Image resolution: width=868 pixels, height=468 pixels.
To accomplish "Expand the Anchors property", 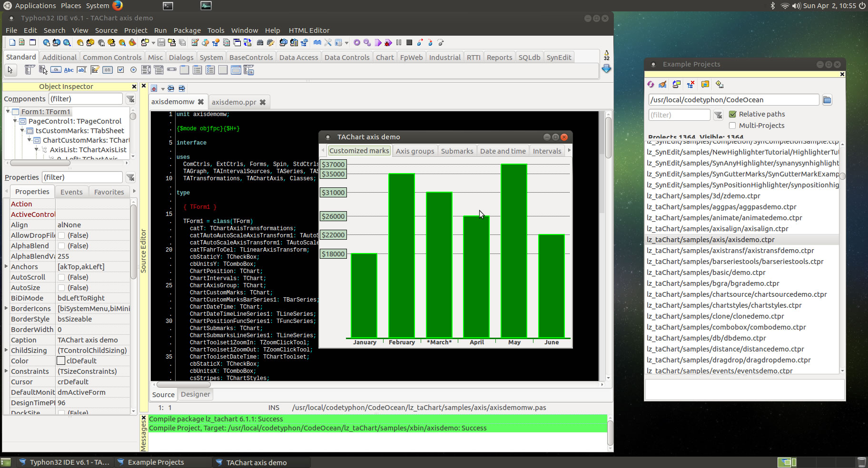I will tap(6, 266).
